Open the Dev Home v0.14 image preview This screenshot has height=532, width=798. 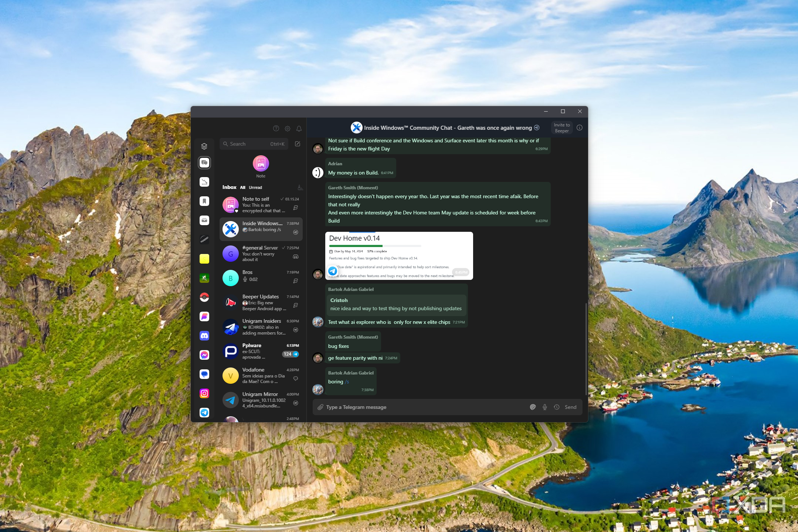point(399,256)
